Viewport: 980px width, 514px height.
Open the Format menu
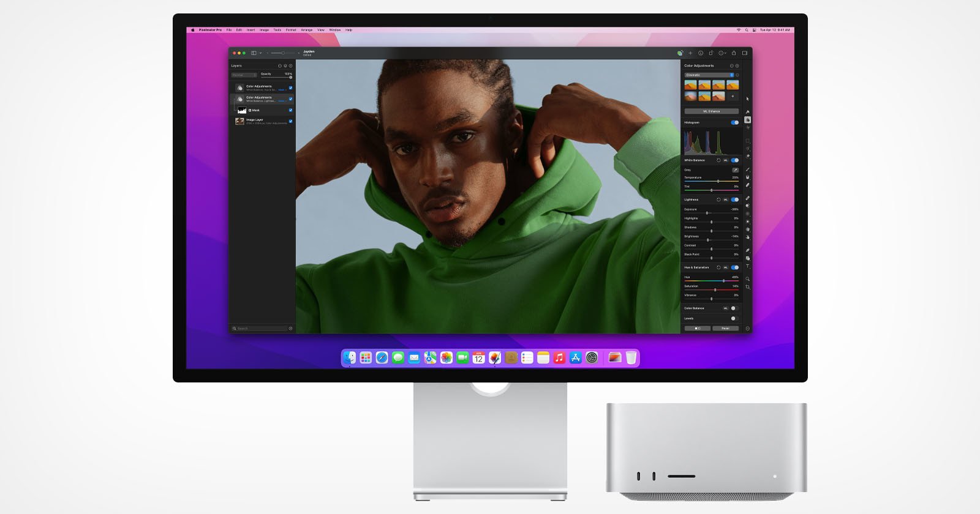pyautogui.click(x=291, y=30)
